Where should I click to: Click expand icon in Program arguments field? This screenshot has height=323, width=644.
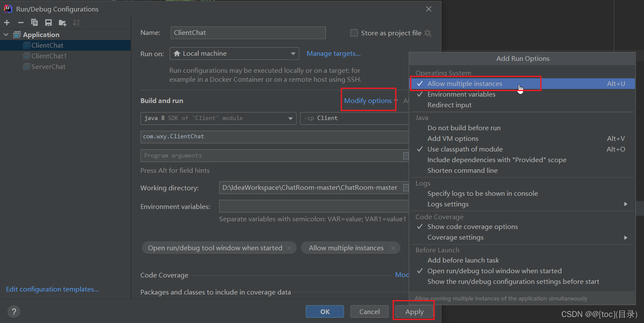406,156
